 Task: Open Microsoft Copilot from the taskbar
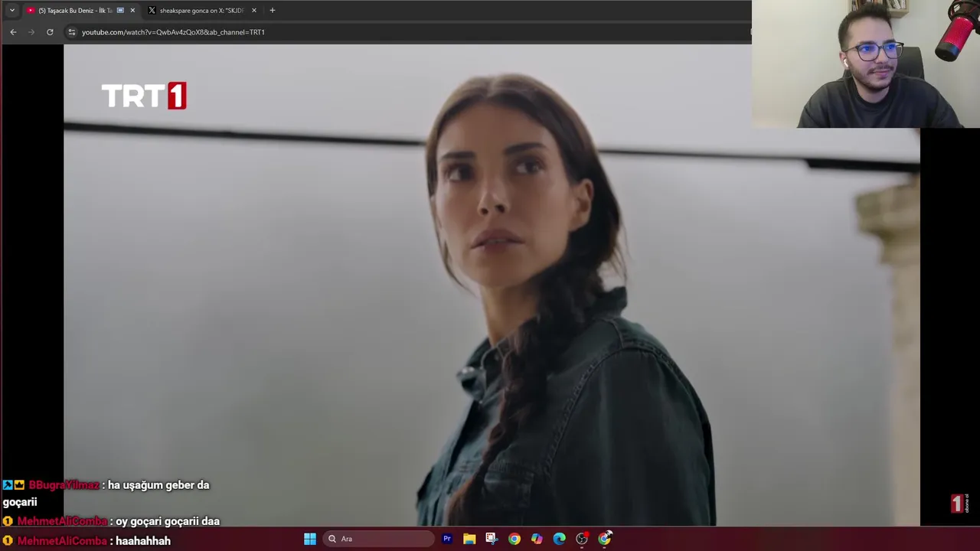point(537,539)
